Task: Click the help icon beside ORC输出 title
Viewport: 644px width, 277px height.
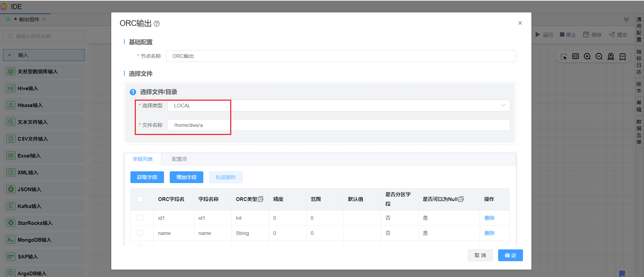Action: (x=157, y=24)
